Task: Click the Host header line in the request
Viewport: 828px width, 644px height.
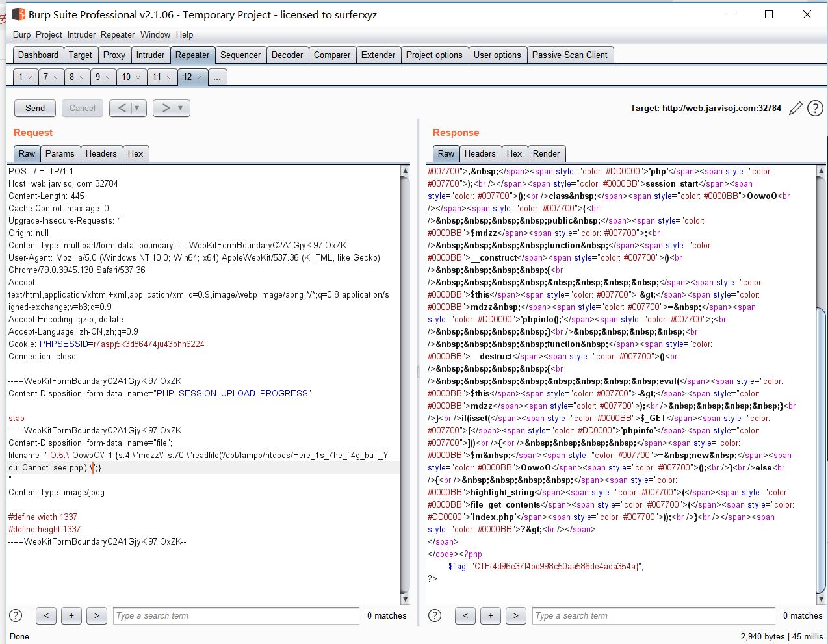Action: click(63, 183)
